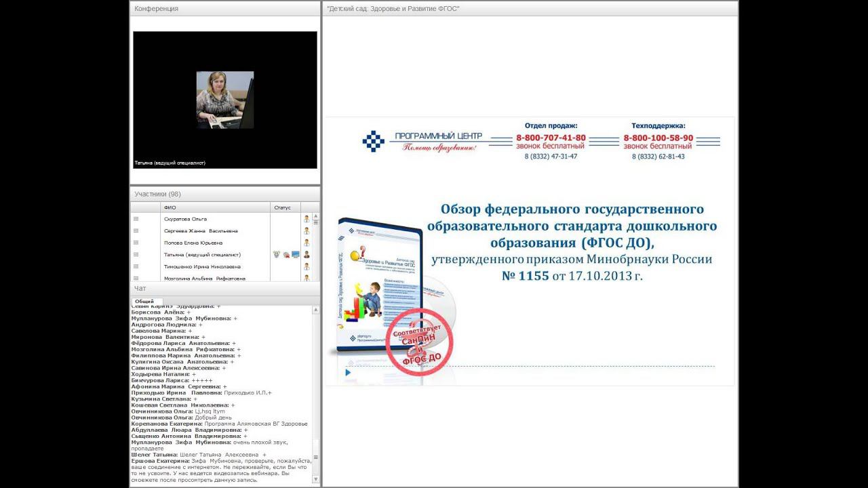Click chat message from Ходырева Наталия
The image size is (868, 488).
[163, 374]
